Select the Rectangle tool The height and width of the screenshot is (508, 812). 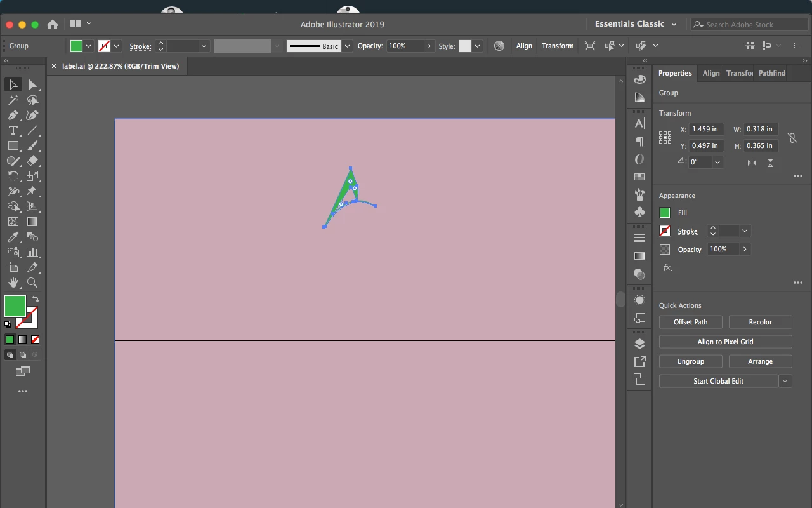click(13, 145)
